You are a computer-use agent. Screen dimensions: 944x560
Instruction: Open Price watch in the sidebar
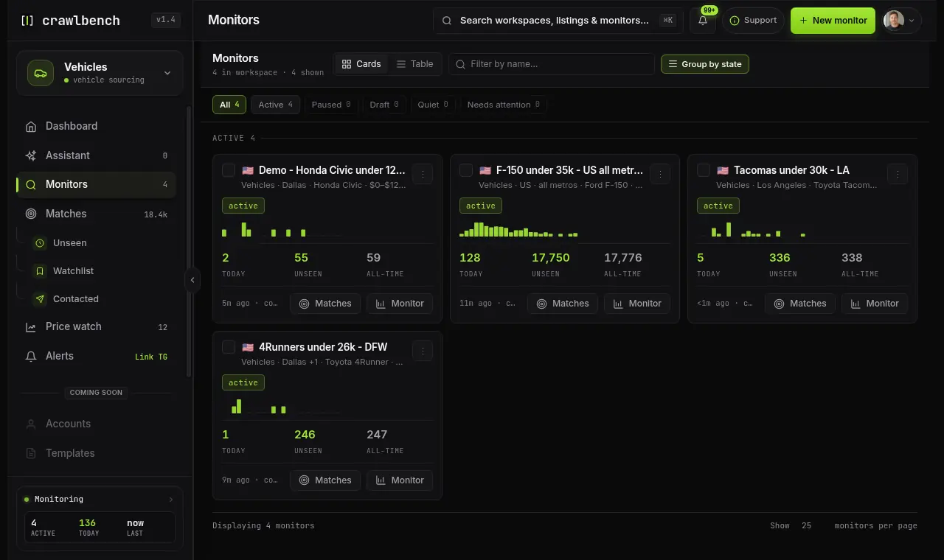coord(96,327)
